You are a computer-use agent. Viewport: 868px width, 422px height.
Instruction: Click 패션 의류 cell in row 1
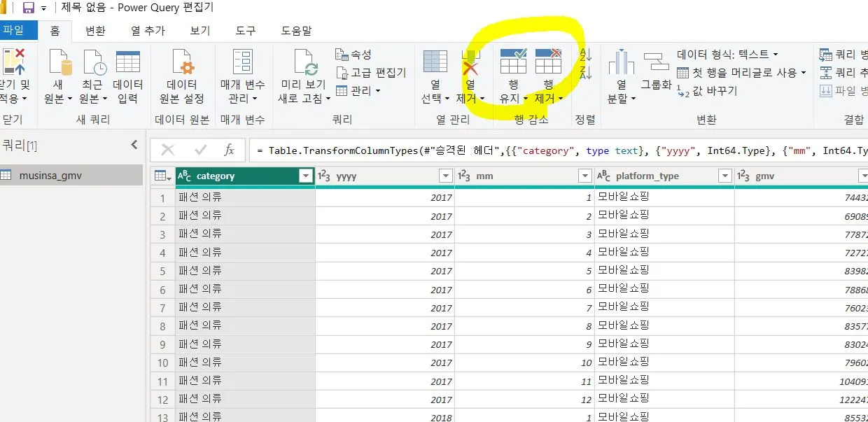point(245,197)
